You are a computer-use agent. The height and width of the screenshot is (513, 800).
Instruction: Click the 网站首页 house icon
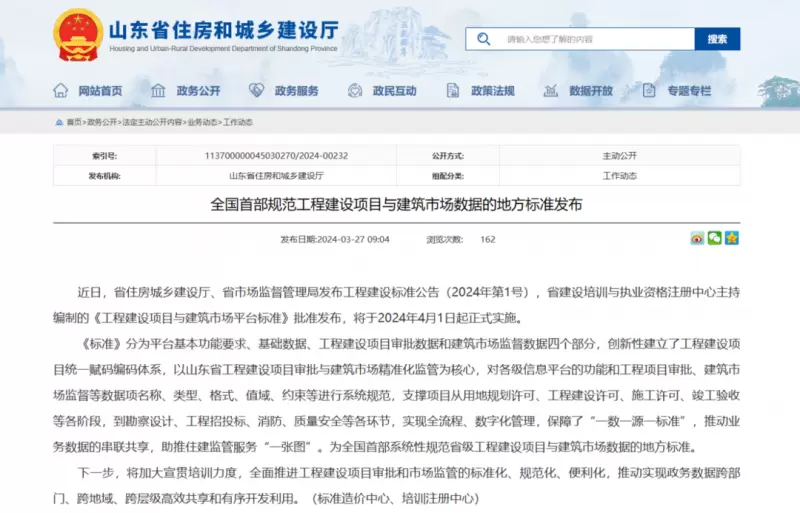[x=62, y=91]
